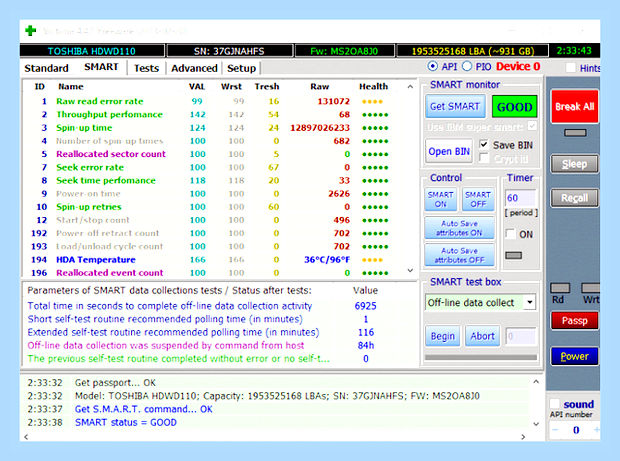Uncheck the Save BIN checkbox

click(x=483, y=145)
